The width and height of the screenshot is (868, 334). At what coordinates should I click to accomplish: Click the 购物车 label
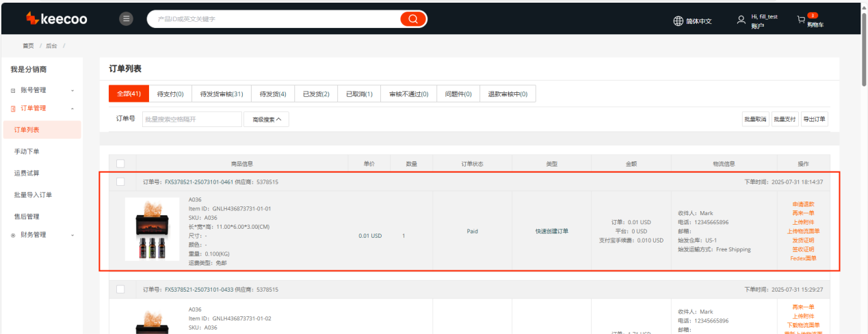pos(815,25)
